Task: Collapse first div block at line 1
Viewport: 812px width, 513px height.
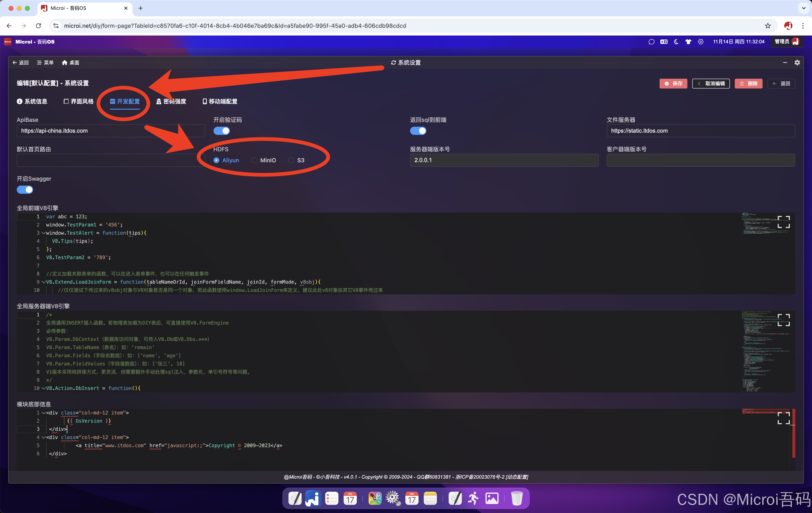Action: [x=44, y=412]
